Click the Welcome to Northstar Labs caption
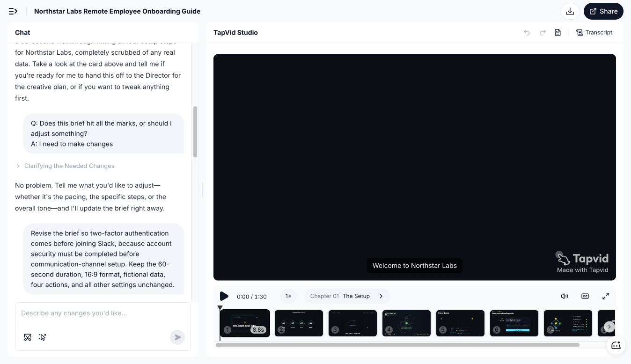This screenshot has height=364, width=631. tap(415, 265)
